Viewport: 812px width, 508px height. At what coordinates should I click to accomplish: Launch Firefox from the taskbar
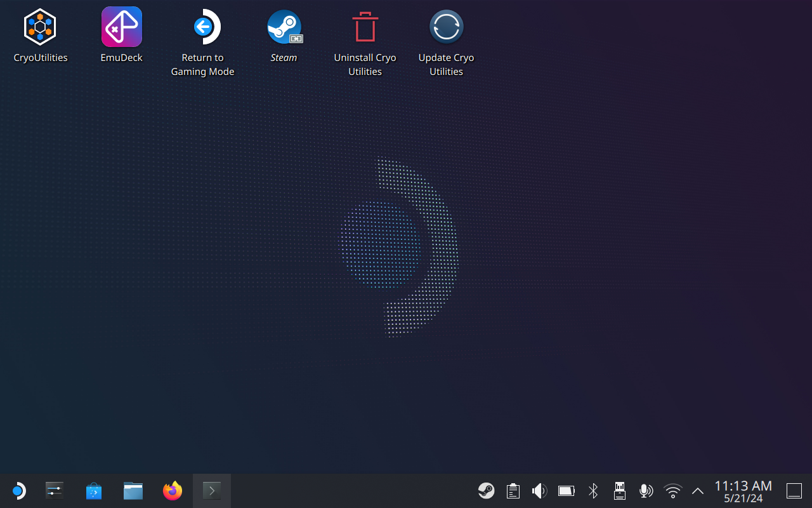pos(172,491)
